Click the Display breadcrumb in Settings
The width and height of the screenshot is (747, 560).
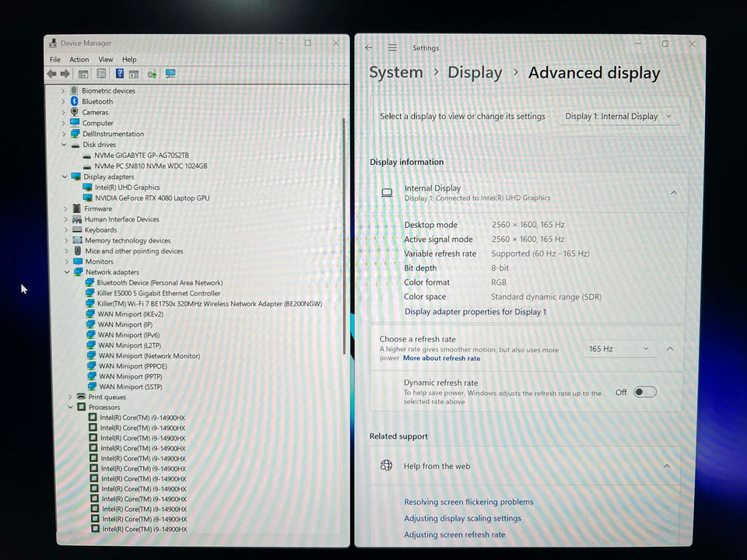[x=475, y=73]
